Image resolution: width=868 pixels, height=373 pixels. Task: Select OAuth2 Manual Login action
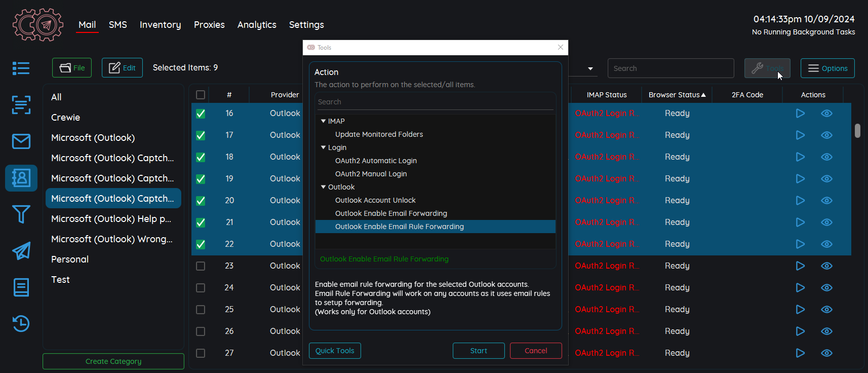[x=371, y=174]
